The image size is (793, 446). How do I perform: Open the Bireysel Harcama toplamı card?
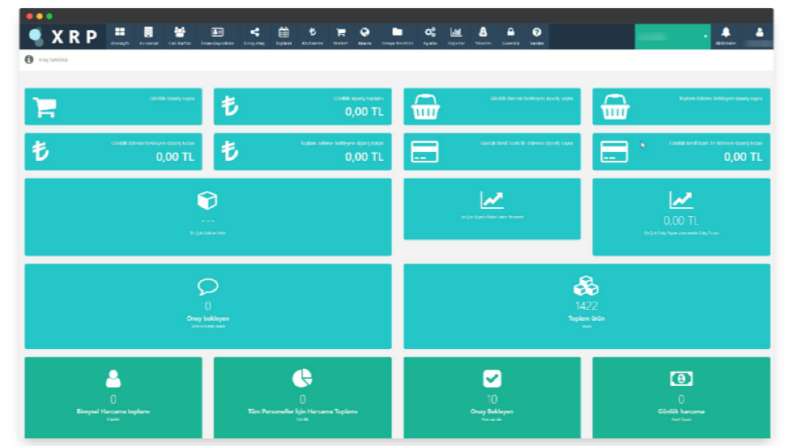coord(113,397)
